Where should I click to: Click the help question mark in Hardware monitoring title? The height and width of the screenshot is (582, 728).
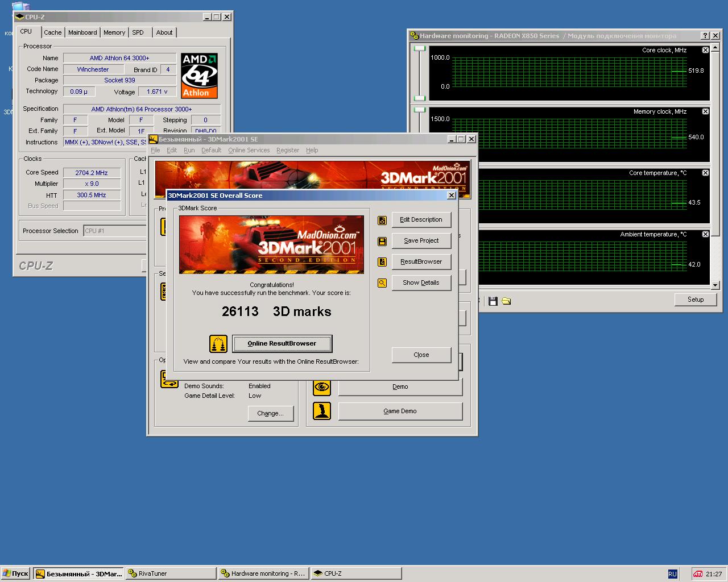pos(705,36)
